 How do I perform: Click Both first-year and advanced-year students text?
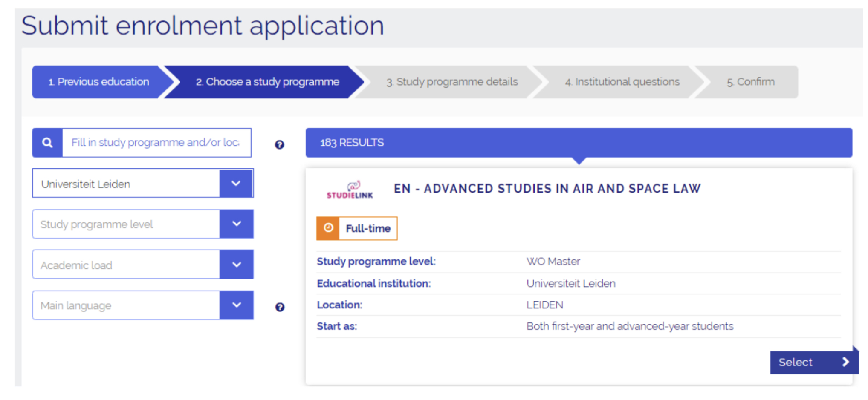pos(630,326)
